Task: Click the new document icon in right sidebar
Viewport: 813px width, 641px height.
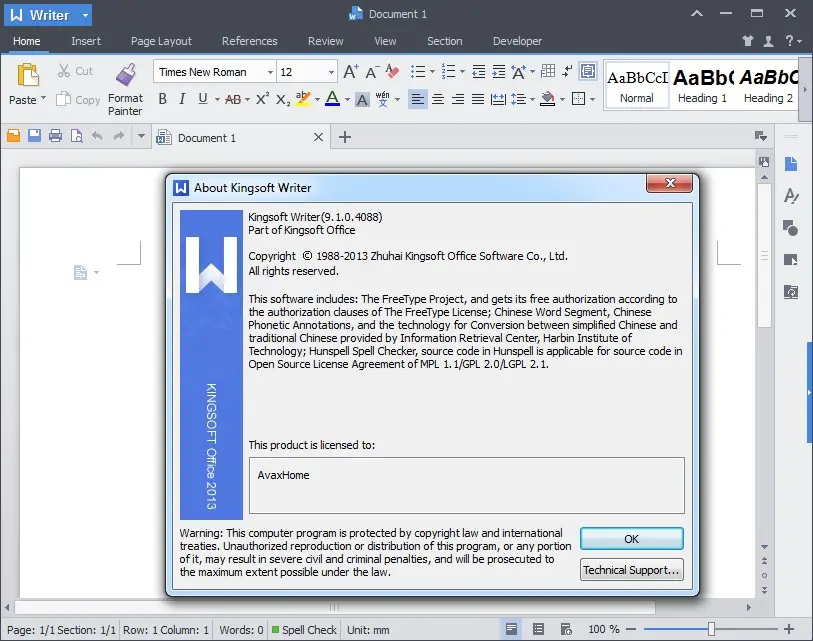Action: [791, 164]
